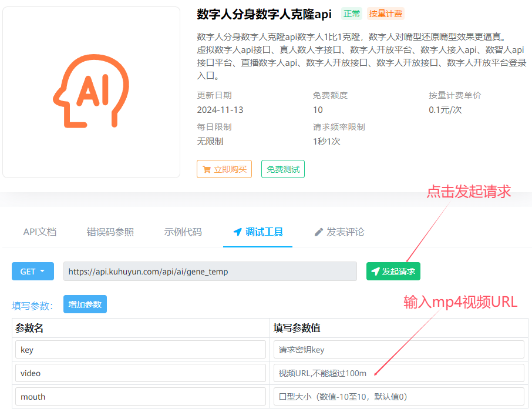
Task: Switch to the 错误码参照 tab
Action: 110,232
